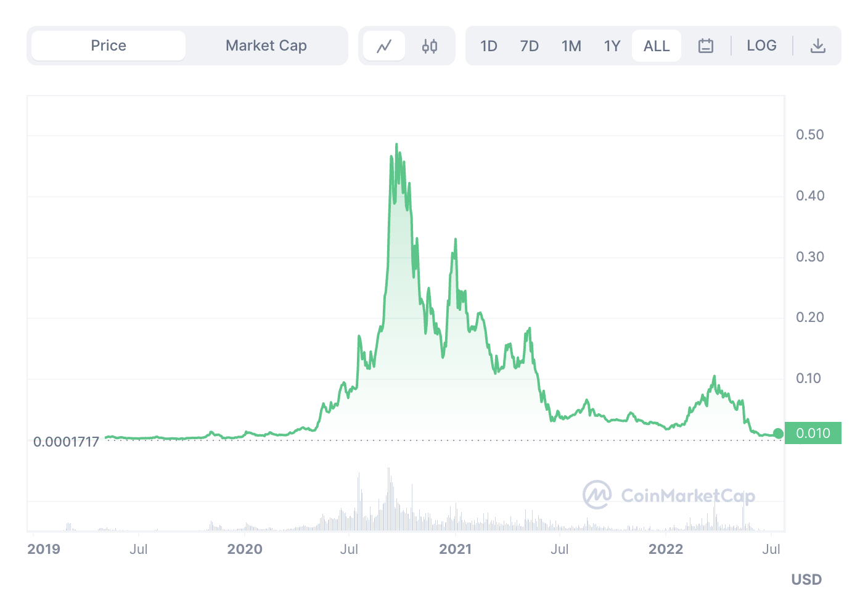Select the 1M timeframe option
This screenshot has height=602, width=868.
pyautogui.click(x=571, y=45)
